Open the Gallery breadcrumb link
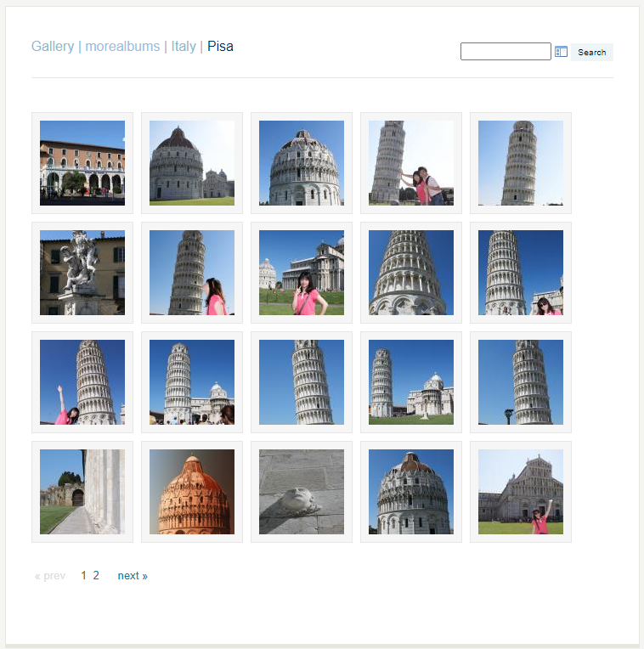 point(53,47)
